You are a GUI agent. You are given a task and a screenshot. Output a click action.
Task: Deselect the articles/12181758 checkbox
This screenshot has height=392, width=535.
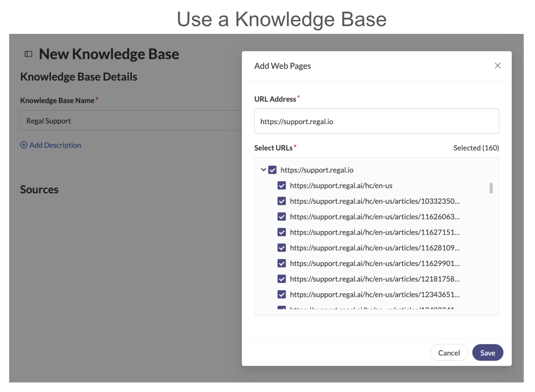click(282, 279)
